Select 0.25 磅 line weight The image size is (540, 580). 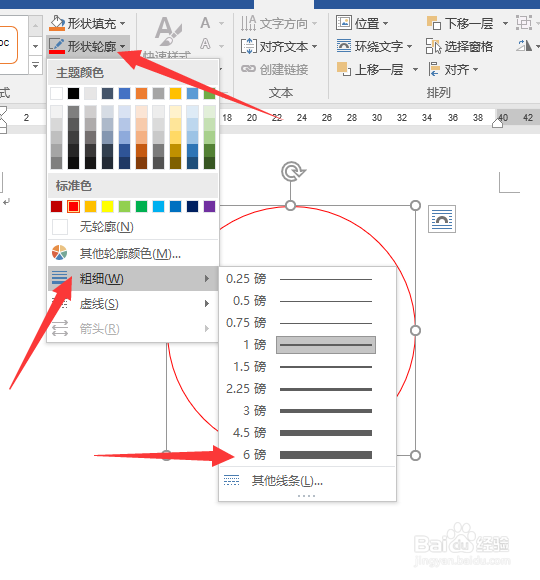point(307,279)
